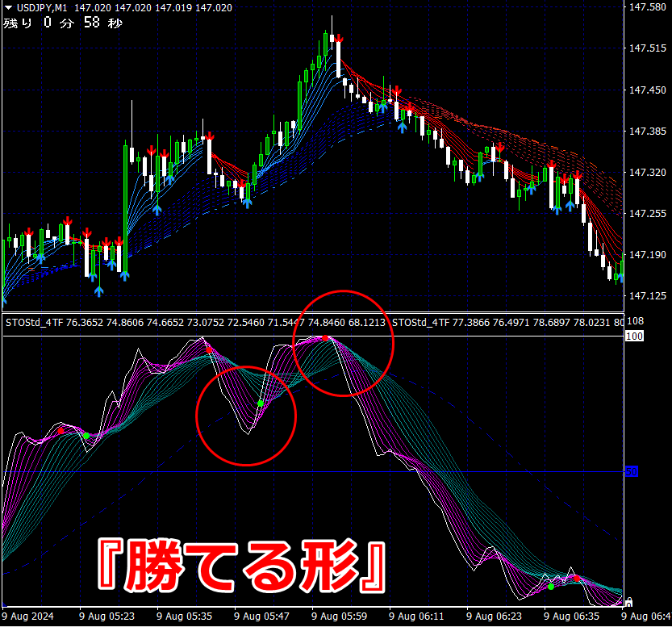Select the lowest blue buy arrow under 05:23 candles

coord(99,291)
